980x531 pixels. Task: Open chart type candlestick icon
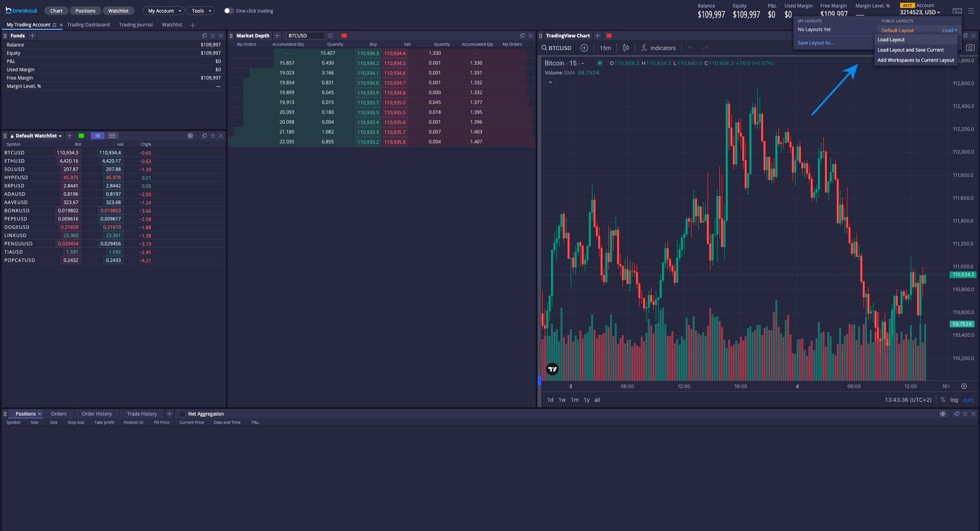point(626,48)
